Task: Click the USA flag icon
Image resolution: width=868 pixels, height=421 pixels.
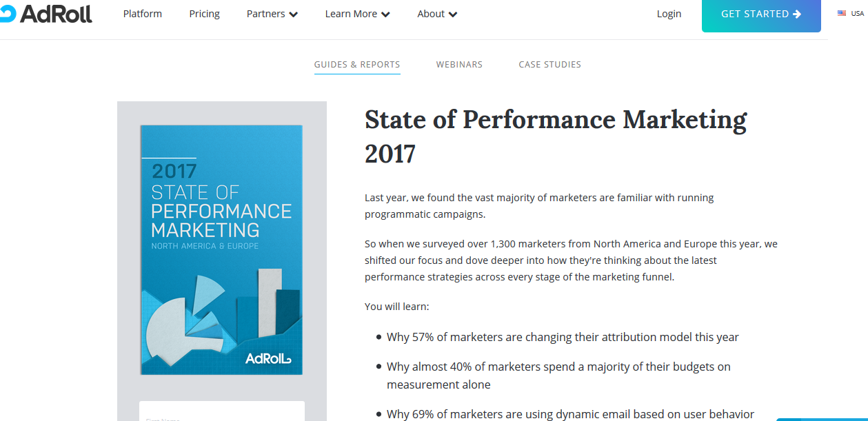Action: click(842, 14)
